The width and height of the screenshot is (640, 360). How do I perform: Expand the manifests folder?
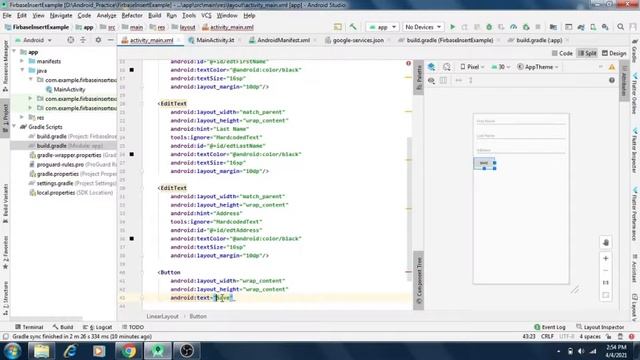click(x=22, y=61)
